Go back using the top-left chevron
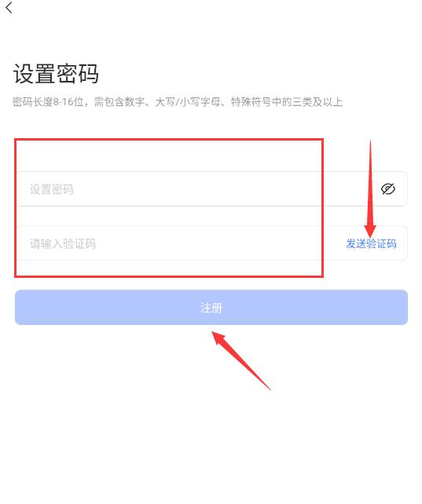Image resolution: width=422 pixels, height=504 pixels. click(x=9, y=8)
